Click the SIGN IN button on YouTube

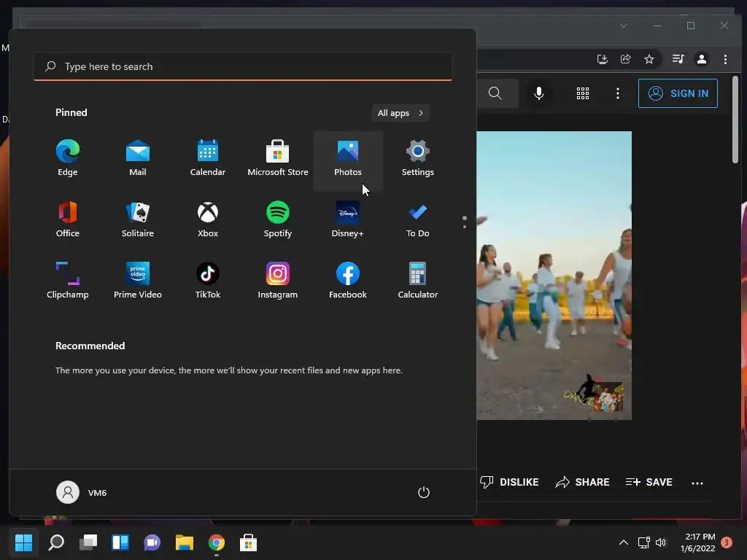click(678, 93)
